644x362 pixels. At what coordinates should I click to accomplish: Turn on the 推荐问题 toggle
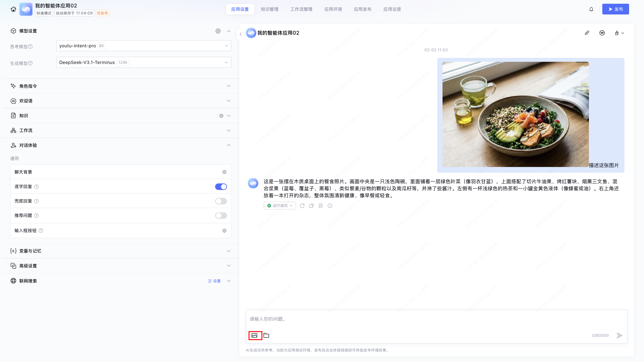coord(221,216)
